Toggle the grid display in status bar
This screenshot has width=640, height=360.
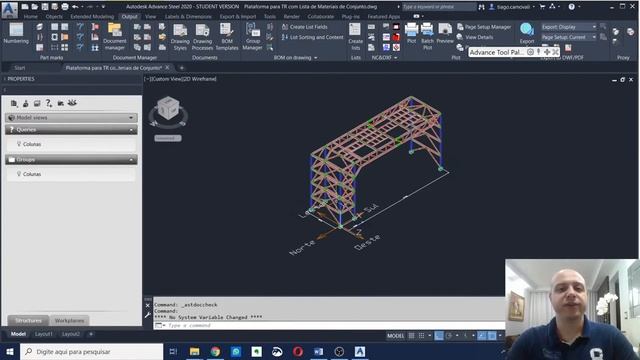(x=411, y=336)
